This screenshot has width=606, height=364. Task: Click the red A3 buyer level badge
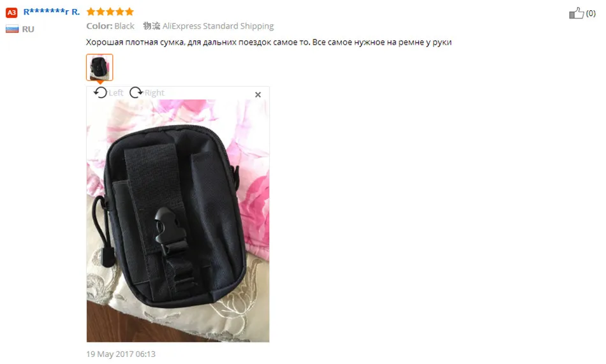pos(11,12)
